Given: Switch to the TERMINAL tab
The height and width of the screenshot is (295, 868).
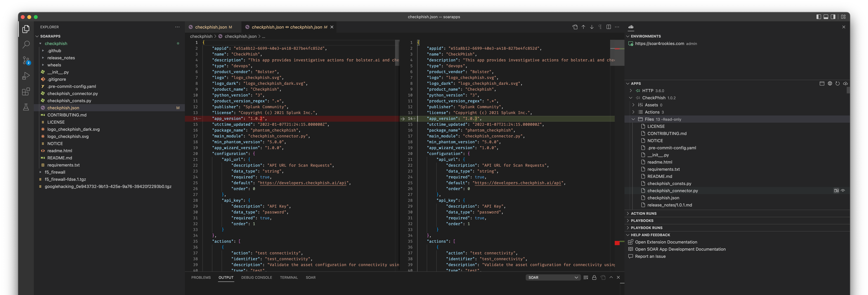Looking at the screenshot, I should click(x=289, y=277).
